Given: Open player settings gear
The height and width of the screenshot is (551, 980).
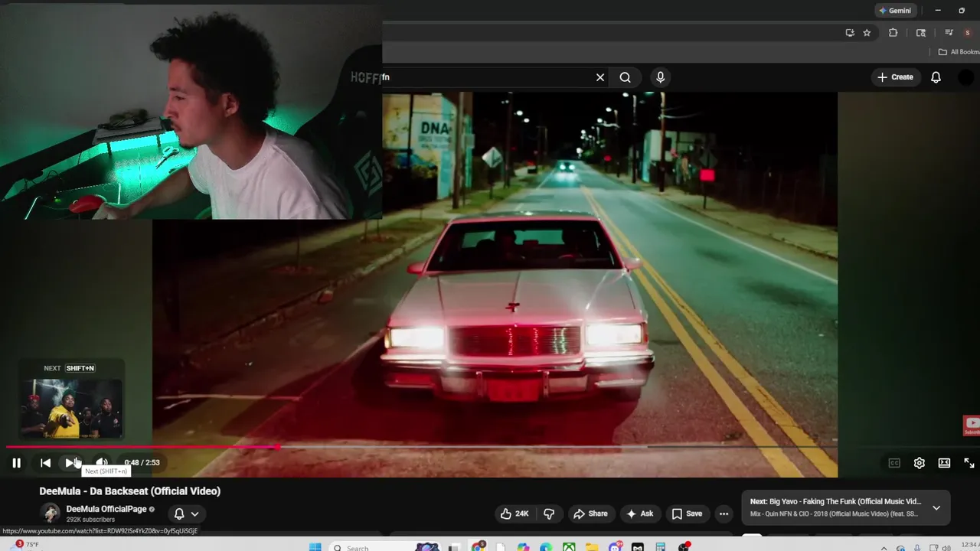Looking at the screenshot, I should [920, 463].
